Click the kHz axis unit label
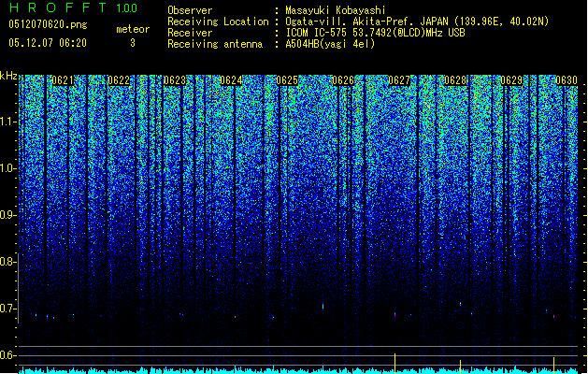588x374 pixels. point(8,76)
